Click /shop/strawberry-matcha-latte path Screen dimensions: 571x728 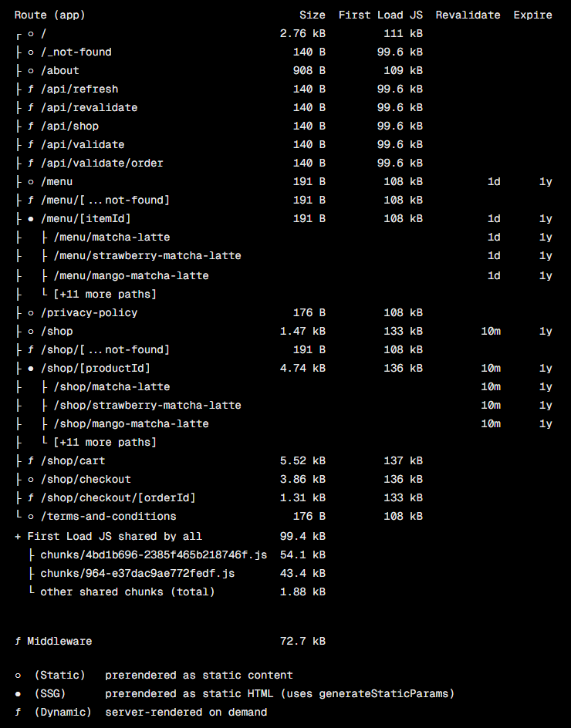click(x=147, y=406)
